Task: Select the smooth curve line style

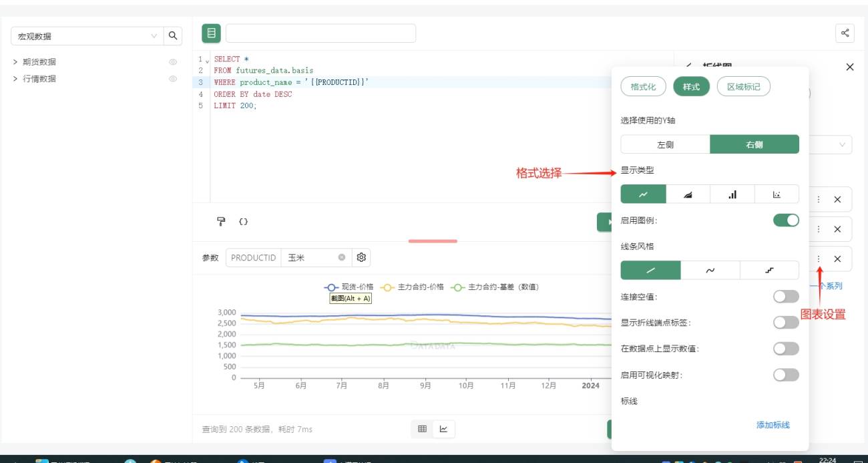Action: tap(710, 270)
